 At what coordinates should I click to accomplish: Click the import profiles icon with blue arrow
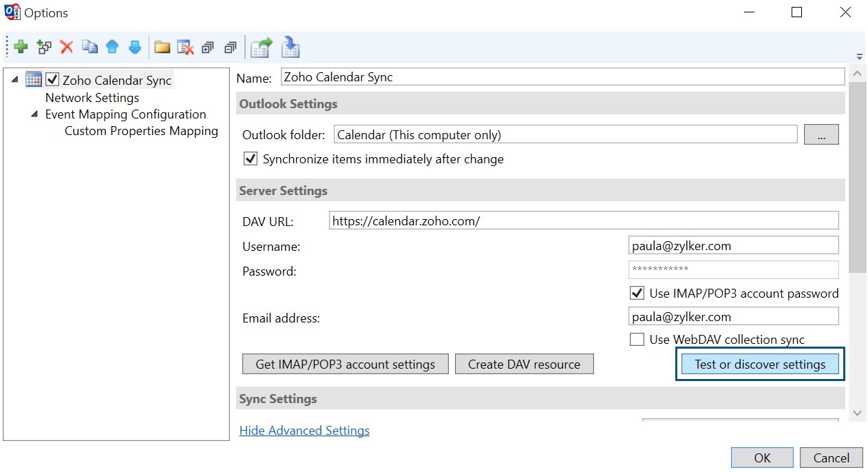pos(290,48)
